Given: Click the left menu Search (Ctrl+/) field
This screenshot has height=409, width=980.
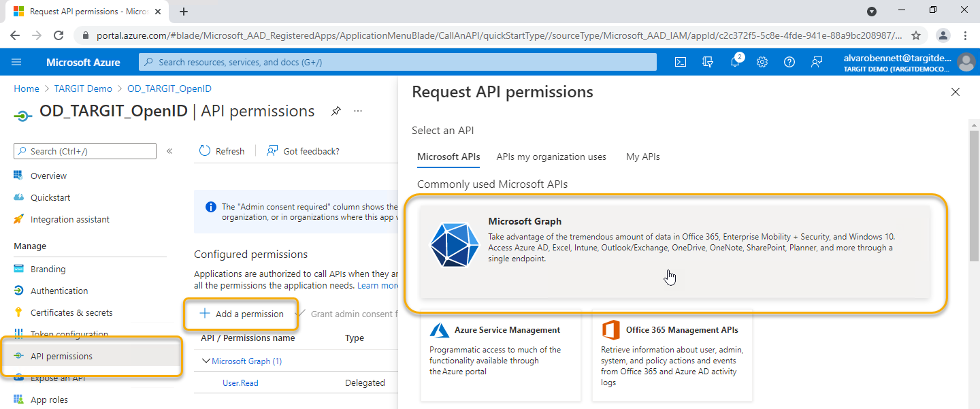Looking at the screenshot, I should point(85,151).
